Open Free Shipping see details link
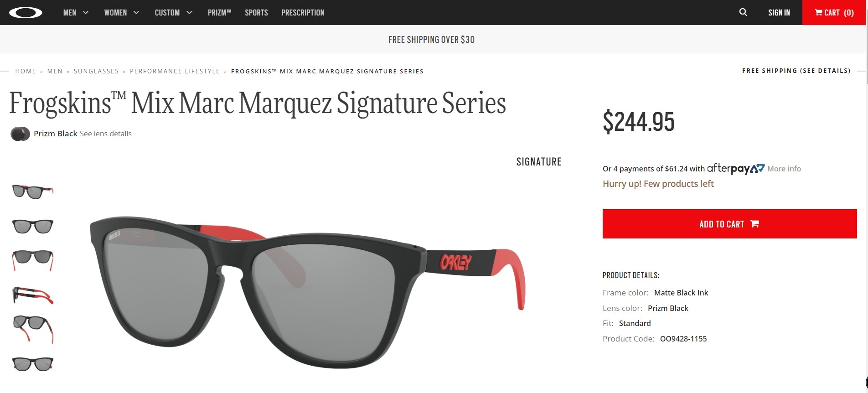Image resolution: width=868 pixels, height=393 pixels. [796, 71]
